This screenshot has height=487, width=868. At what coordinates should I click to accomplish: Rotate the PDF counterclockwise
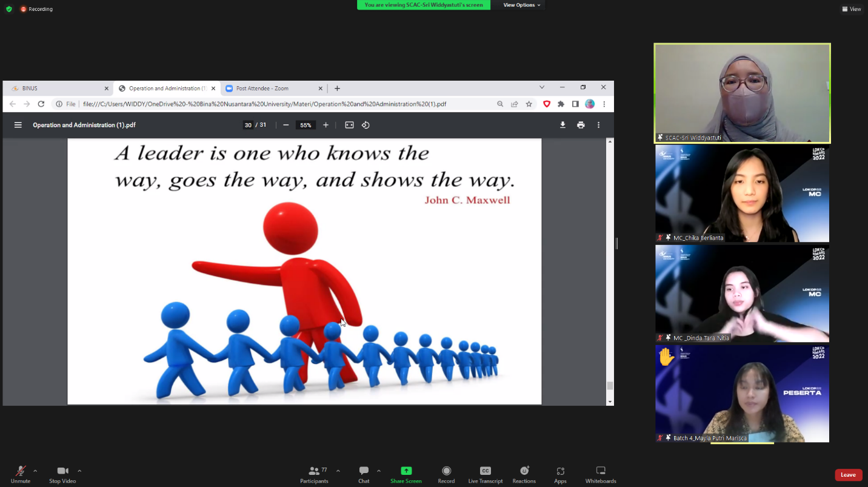click(x=366, y=125)
